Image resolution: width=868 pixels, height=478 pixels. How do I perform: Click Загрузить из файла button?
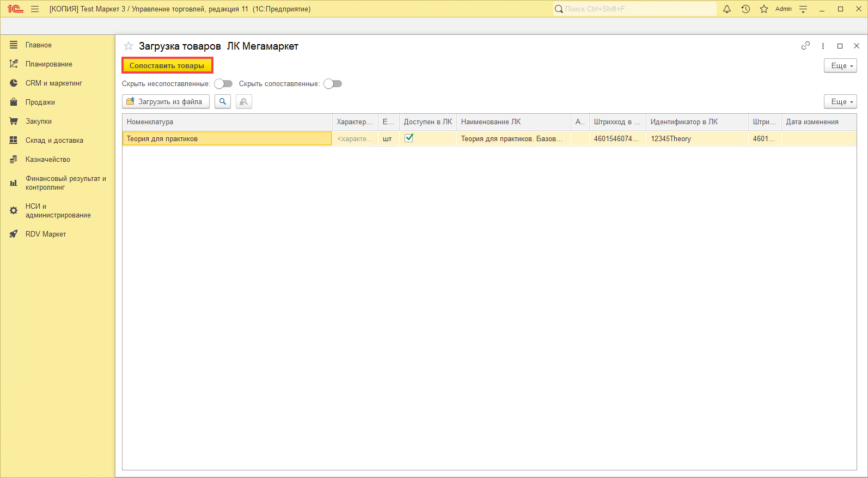(x=166, y=101)
